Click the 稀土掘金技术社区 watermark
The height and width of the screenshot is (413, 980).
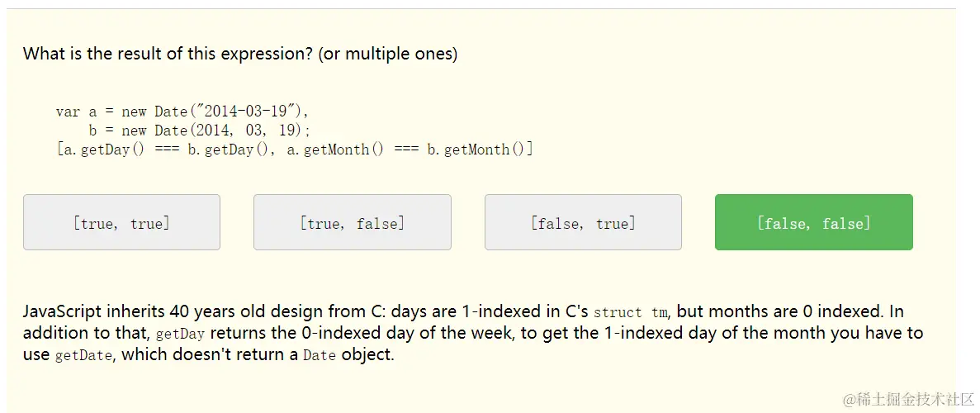point(908,399)
